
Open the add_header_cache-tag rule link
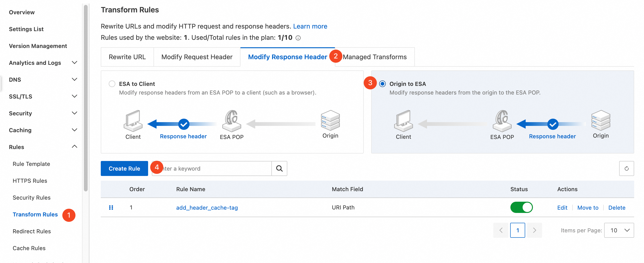tap(207, 207)
